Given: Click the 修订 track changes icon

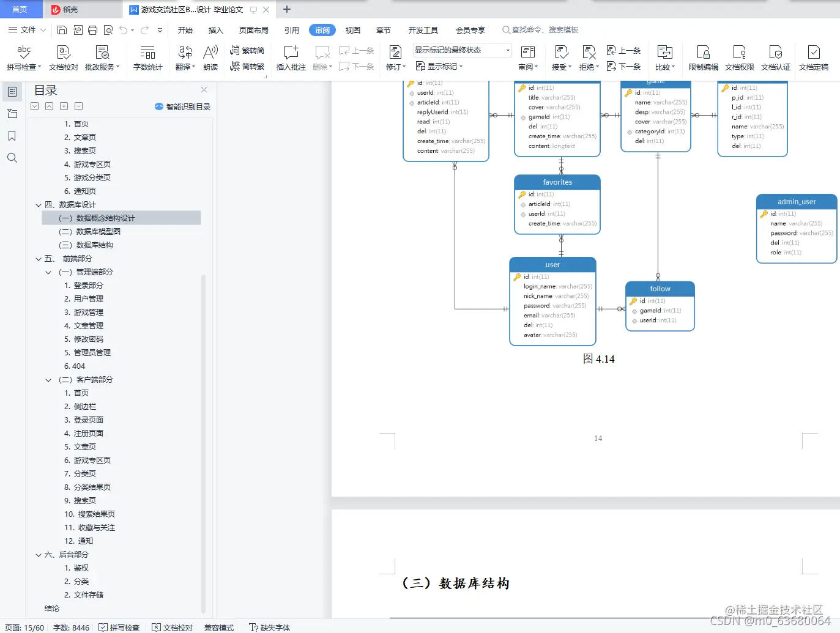Looking at the screenshot, I should tap(395, 53).
